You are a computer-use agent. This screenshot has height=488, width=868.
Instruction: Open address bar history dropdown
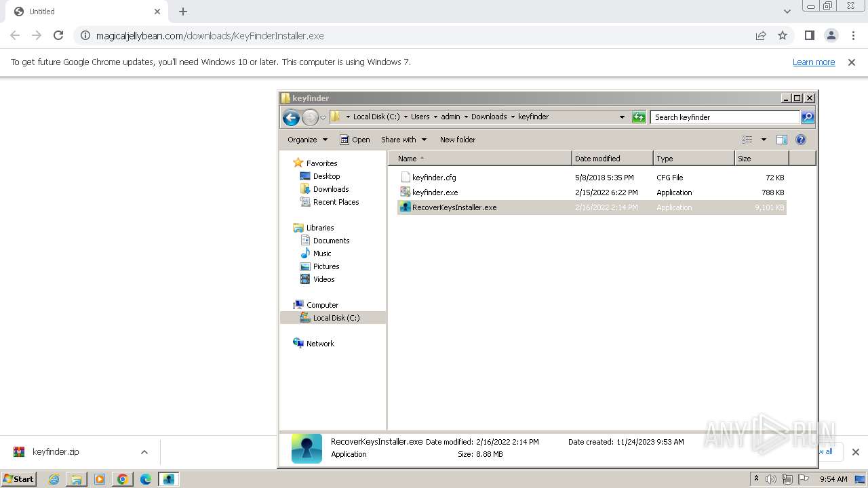point(622,117)
